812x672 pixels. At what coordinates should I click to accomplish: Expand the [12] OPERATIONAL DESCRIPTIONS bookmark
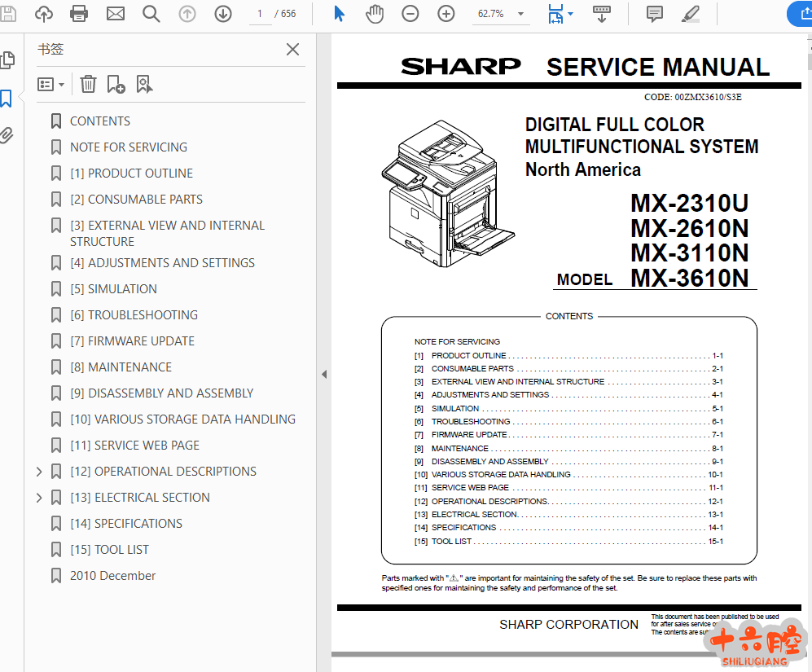tap(39, 472)
